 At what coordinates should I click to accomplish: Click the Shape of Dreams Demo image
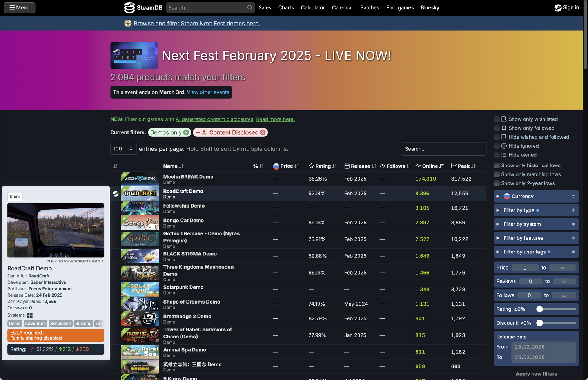[x=140, y=304]
